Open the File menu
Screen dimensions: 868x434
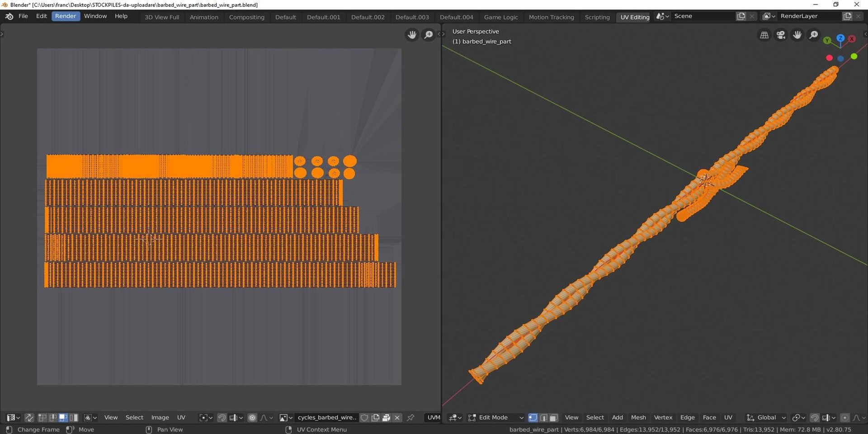coord(23,16)
